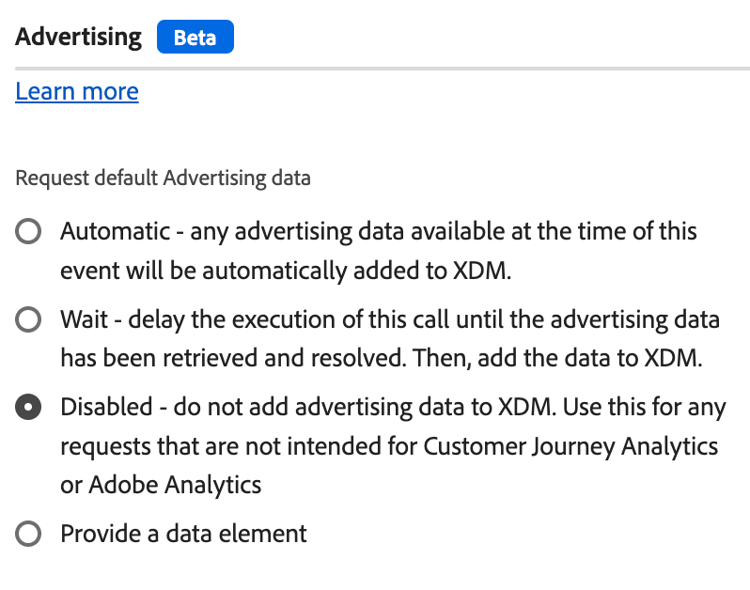Click the 'Wait - delay the execution' label text

(x=390, y=320)
